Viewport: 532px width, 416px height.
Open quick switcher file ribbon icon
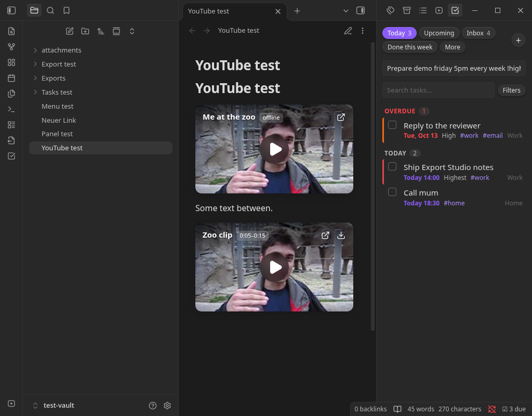11,31
